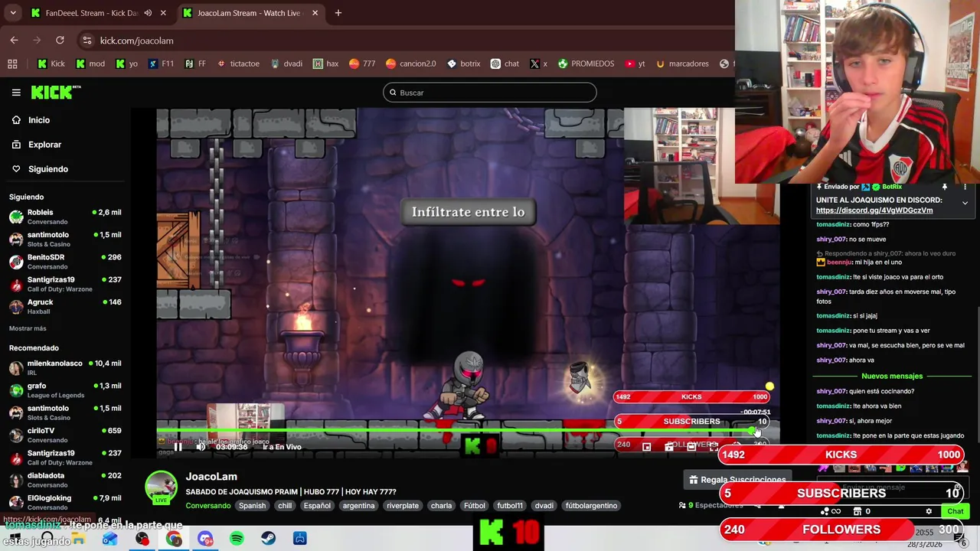Collapse the pinned chat message chevron
Image resolution: width=980 pixels, height=551 pixels.
pyautogui.click(x=965, y=203)
